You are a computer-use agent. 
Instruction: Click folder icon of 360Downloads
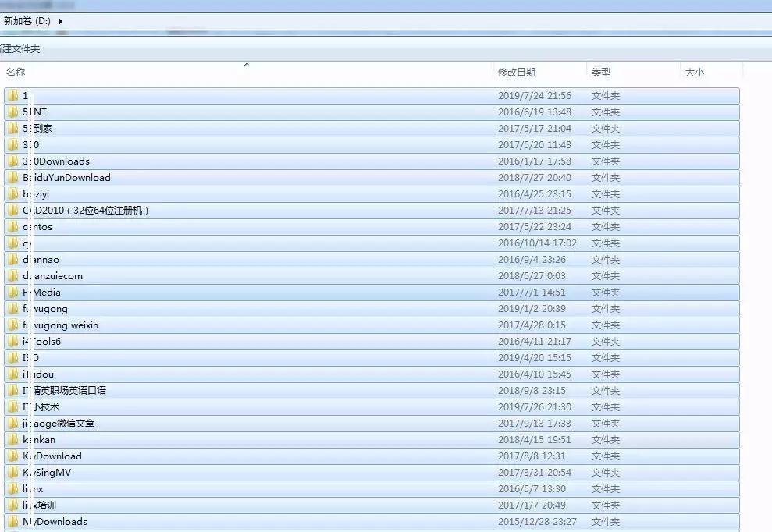pos(13,161)
